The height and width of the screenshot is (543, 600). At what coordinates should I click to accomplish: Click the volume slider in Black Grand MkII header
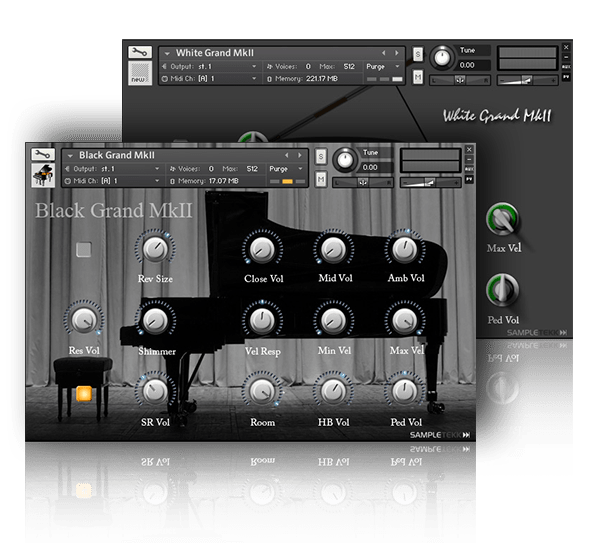coord(430,183)
